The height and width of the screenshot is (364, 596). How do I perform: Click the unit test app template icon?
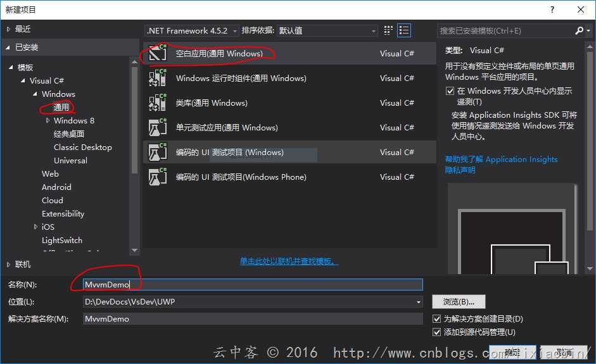[x=158, y=127]
